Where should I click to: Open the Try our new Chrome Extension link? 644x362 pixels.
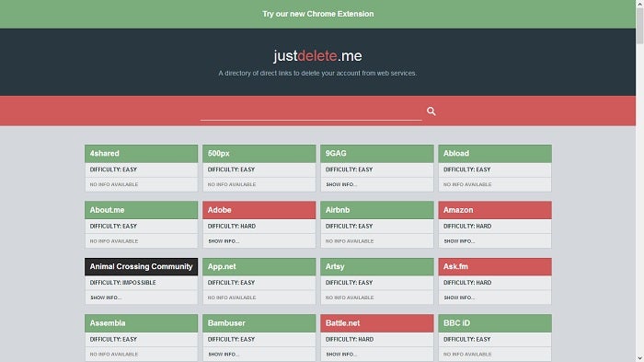point(318,14)
